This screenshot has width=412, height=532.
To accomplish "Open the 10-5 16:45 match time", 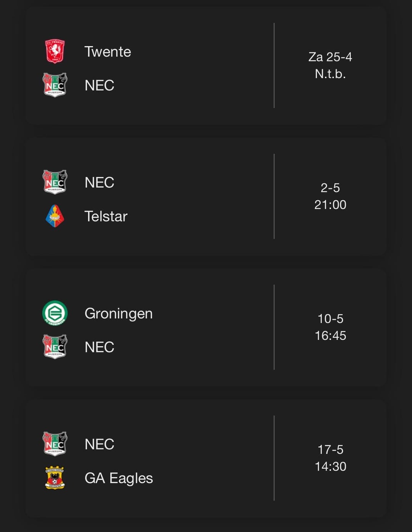I will coord(330,327).
